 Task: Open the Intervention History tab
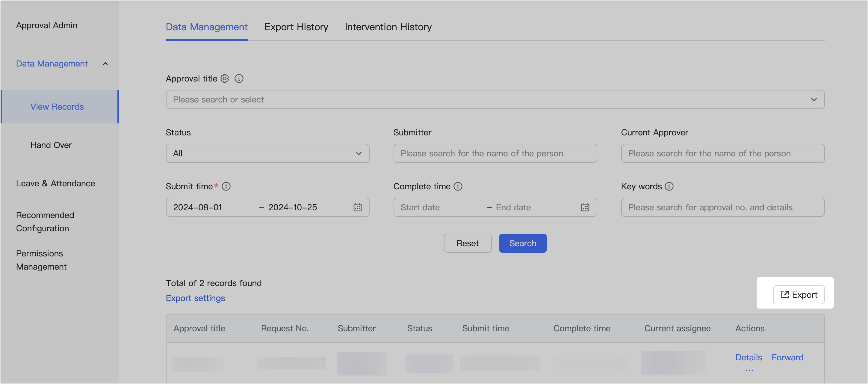pos(388,27)
